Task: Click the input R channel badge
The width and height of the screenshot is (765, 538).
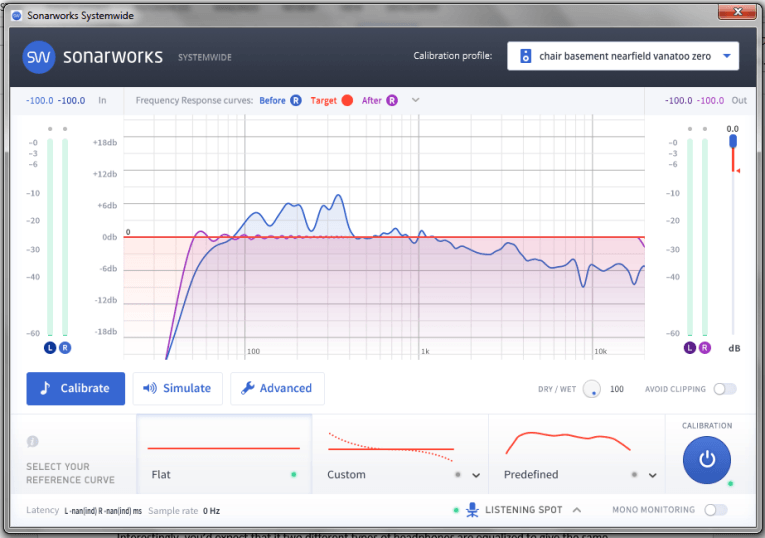Action: coord(65,348)
